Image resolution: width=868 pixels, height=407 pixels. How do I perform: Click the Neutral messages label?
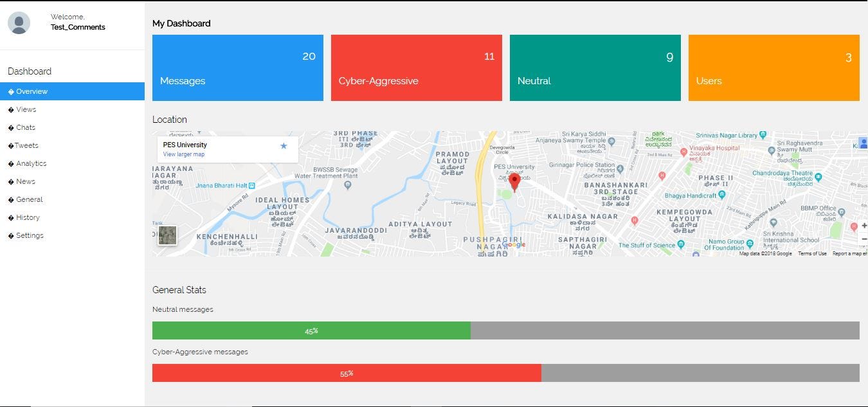(183, 309)
